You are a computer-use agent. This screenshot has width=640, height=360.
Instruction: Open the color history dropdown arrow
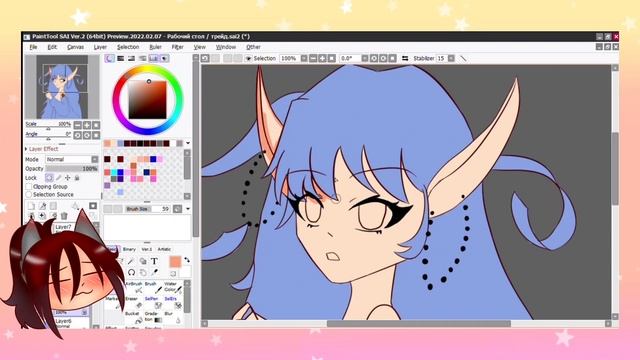coord(188,143)
